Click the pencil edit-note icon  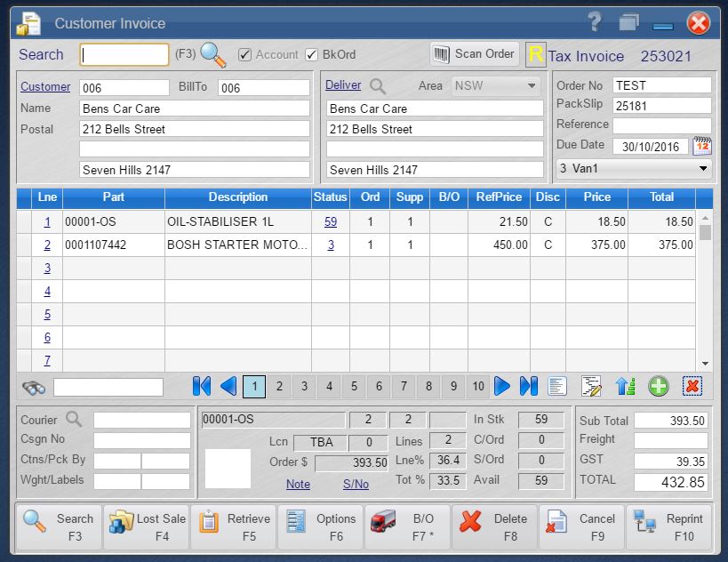590,386
